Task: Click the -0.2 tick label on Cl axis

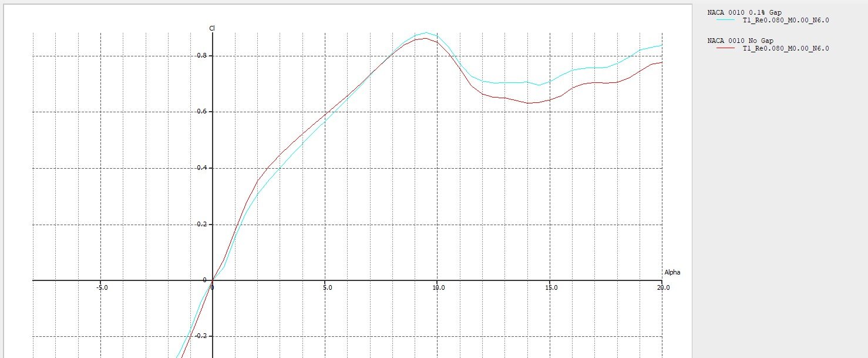Action: point(202,336)
